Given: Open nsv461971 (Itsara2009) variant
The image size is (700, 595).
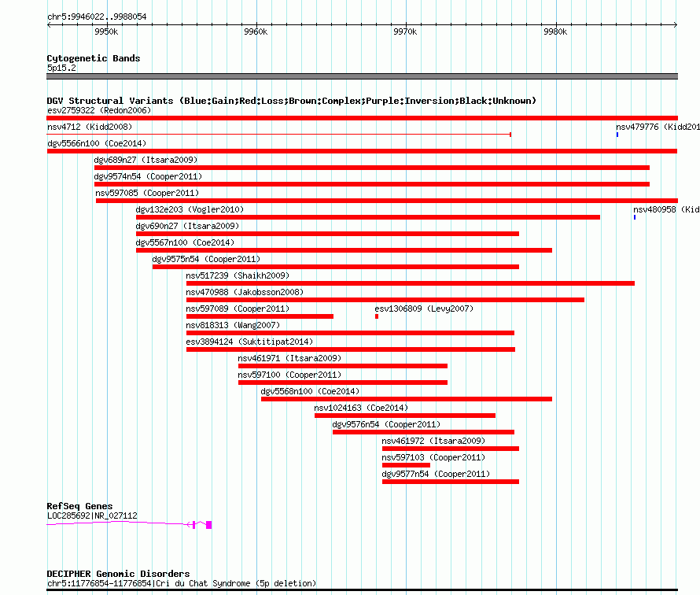Looking at the screenshot, I should tap(289, 358).
